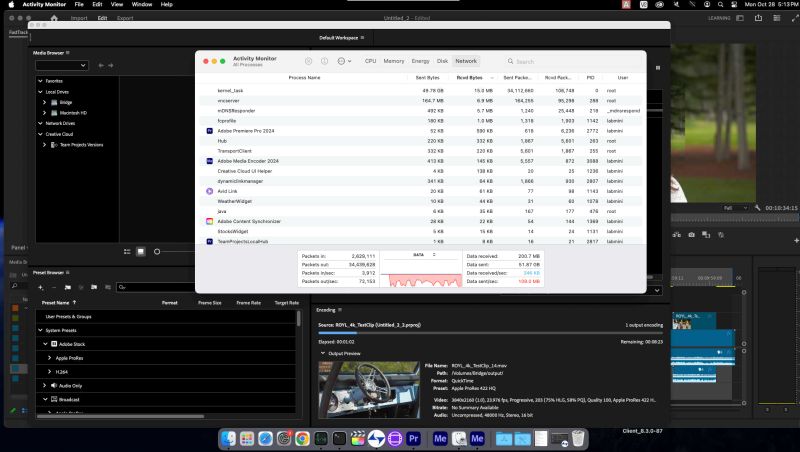Import presets icon in Preset Browser
Screen dimensions: 800x452
(94, 287)
